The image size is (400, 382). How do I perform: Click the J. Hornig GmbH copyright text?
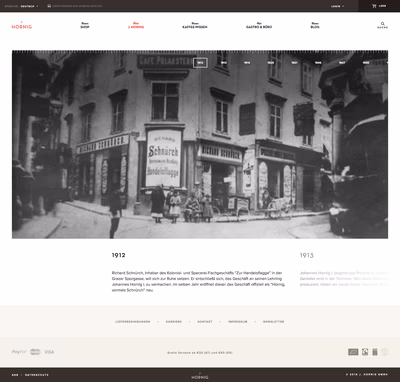pyautogui.click(x=367, y=375)
